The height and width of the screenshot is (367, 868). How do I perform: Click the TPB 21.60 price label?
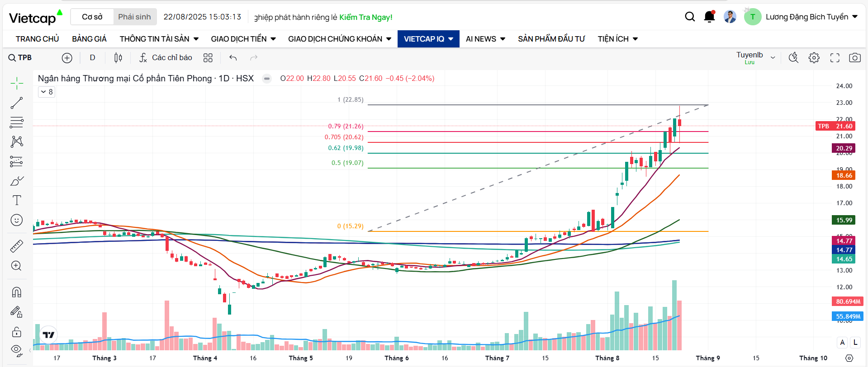[x=835, y=126]
